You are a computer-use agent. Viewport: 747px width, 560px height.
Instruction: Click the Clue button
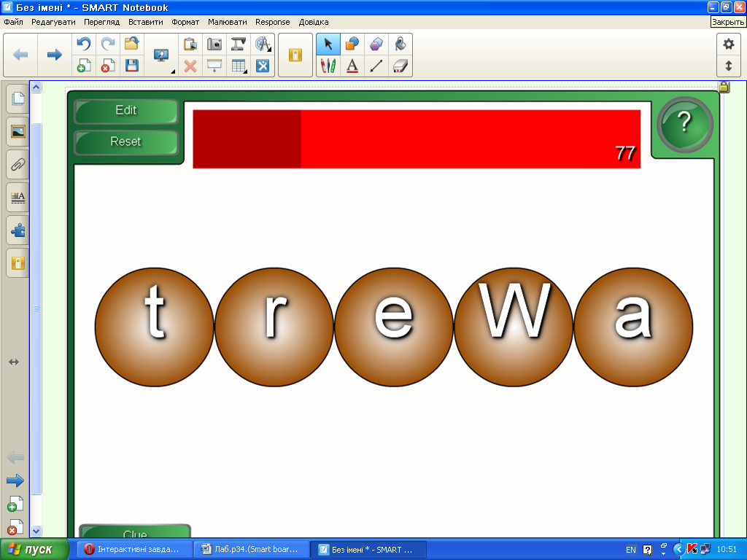click(135, 532)
